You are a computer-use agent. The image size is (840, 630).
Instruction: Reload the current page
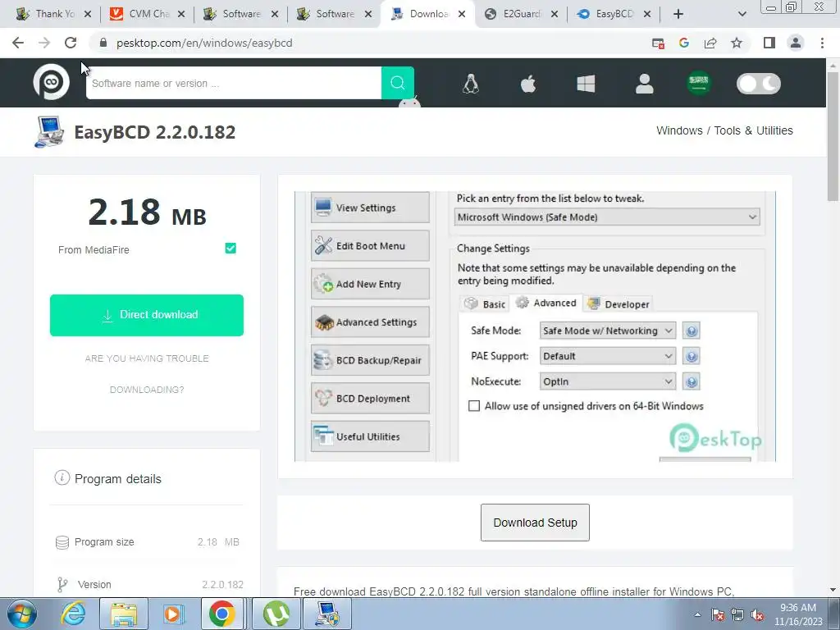pyautogui.click(x=71, y=43)
